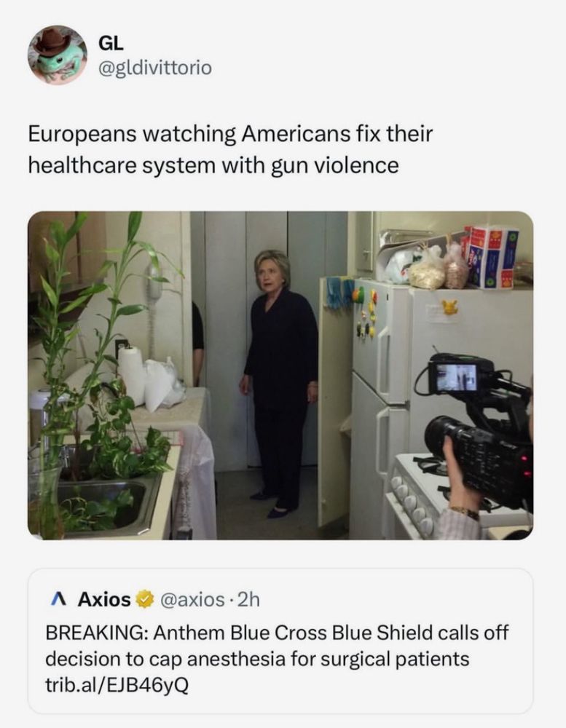Image resolution: width=566 pixels, height=728 pixels.
Task: Click the paper towel roll in the photo
Action: [132, 375]
